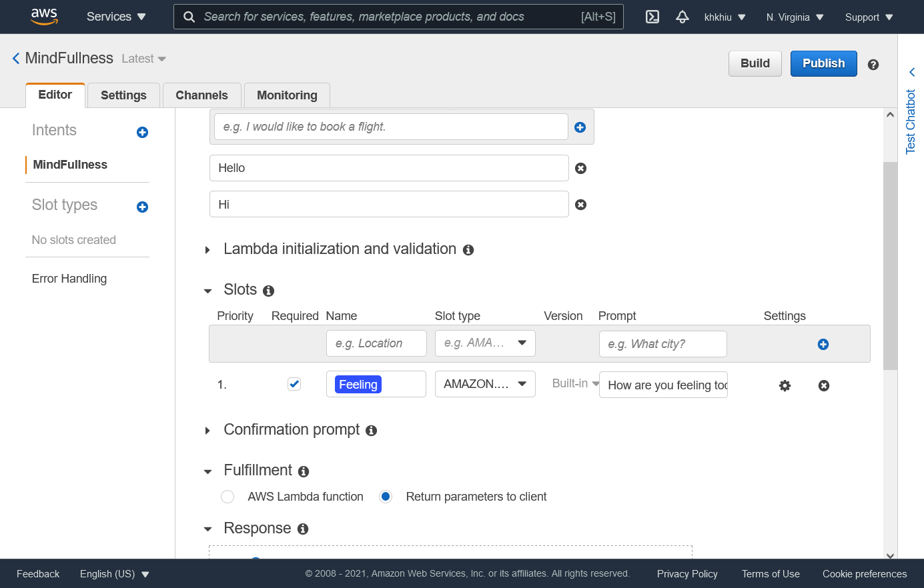Open AWS CloudShell icon in top bar

[x=652, y=17]
